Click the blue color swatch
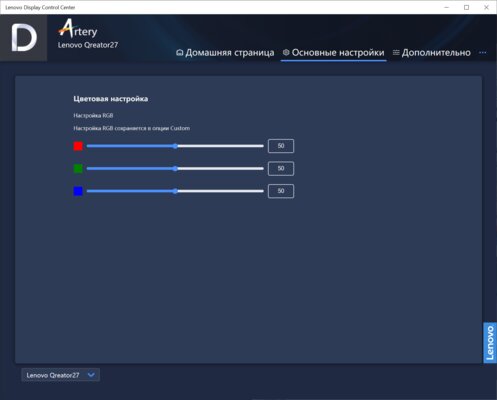Viewport: 497px width, 400px height. (x=78, y=191)
